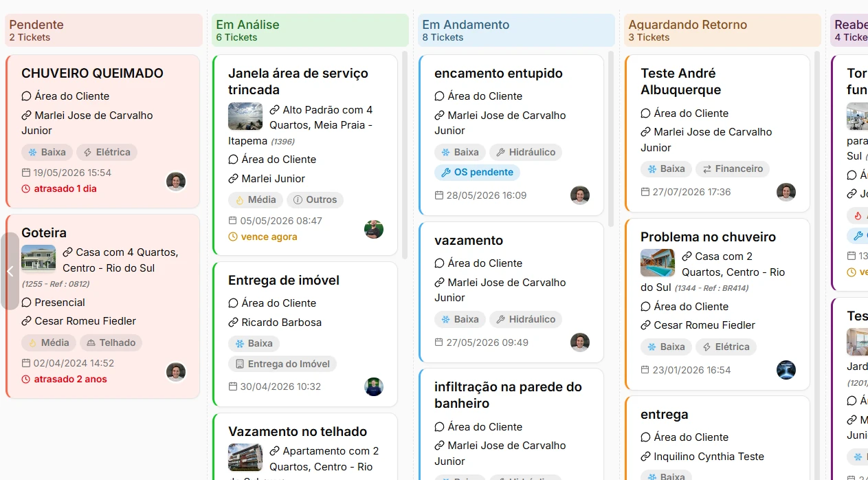Screen dimensions: 868x480
Task: Open the beach property thumbnail in Janela ticket
Action: pyautogui.click(x=245, y=116)
